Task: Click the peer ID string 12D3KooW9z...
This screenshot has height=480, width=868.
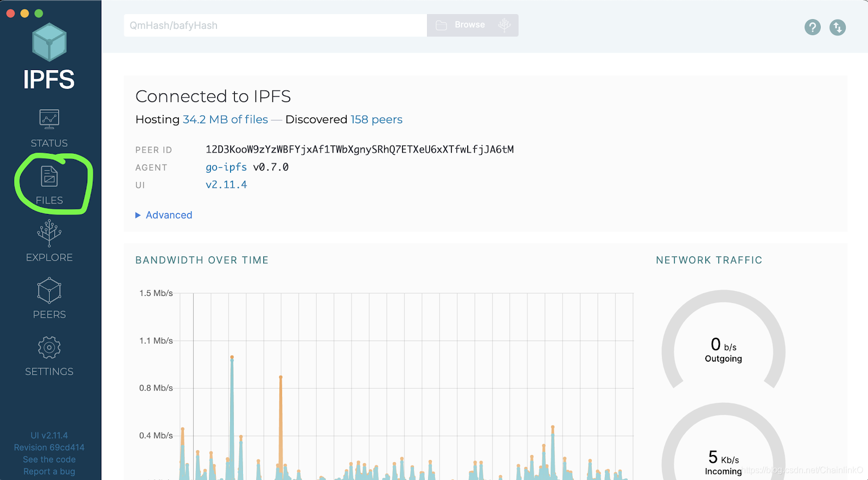Action: pos(360,149)
